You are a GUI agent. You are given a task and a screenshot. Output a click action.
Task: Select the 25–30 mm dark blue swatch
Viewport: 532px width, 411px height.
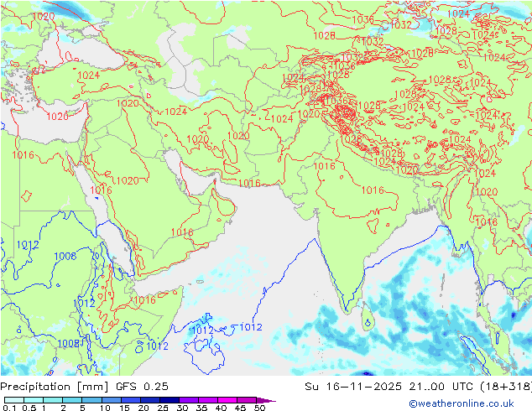(x=169, y=400)
